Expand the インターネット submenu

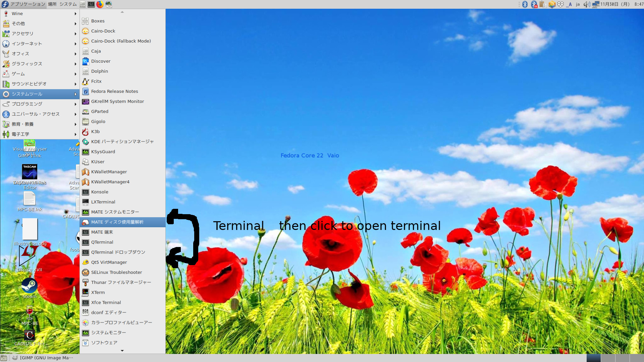[40, 44]
